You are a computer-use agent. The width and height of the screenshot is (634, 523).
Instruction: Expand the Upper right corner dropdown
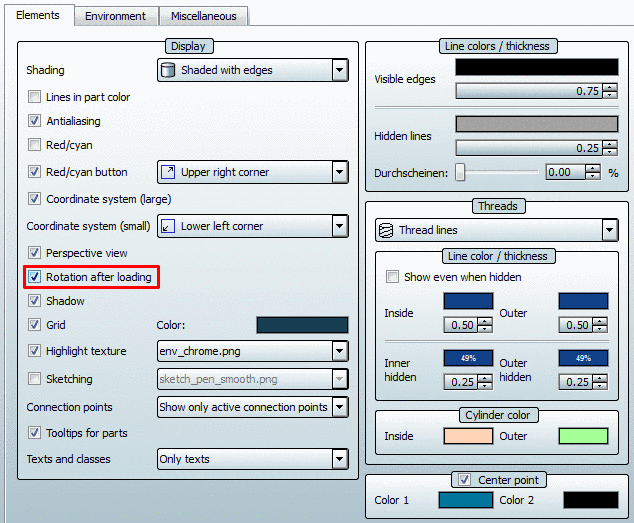(340, 172)
